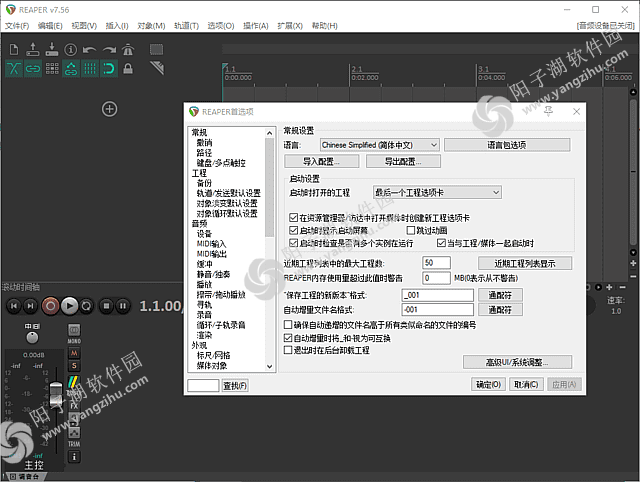Click the master pan knob
Viewport: 640px width, 482px height.
click(32, 338)
